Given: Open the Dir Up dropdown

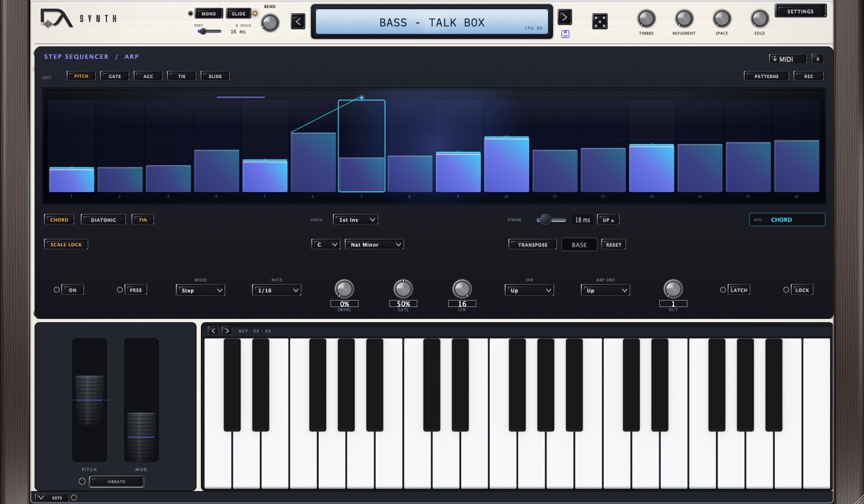Looking at the screenshot, I should 529,290.
